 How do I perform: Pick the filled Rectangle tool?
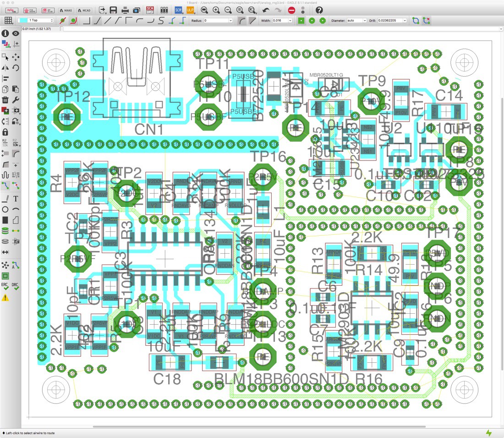tap(5, 220)
